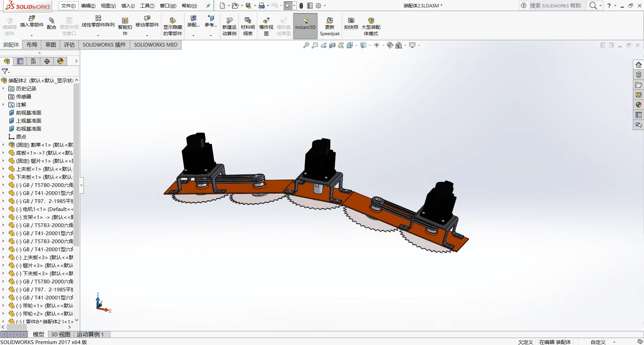
Task: Open File Explorer in the task pane
Action: [x=639, y=85]
